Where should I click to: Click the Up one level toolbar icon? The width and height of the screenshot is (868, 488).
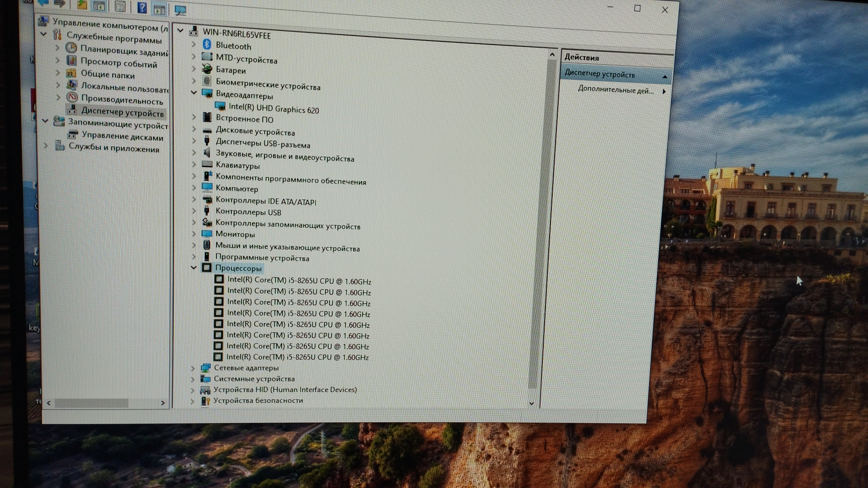[82, 5]
